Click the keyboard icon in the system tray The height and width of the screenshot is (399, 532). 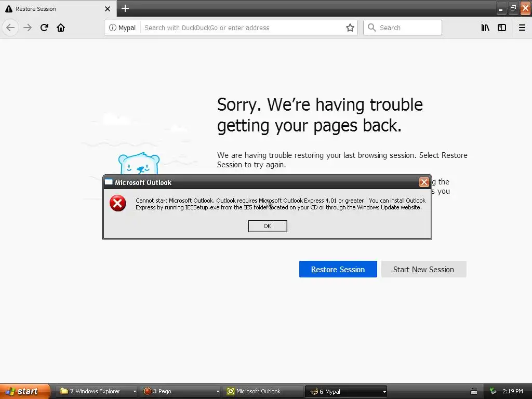pos(474,392)
